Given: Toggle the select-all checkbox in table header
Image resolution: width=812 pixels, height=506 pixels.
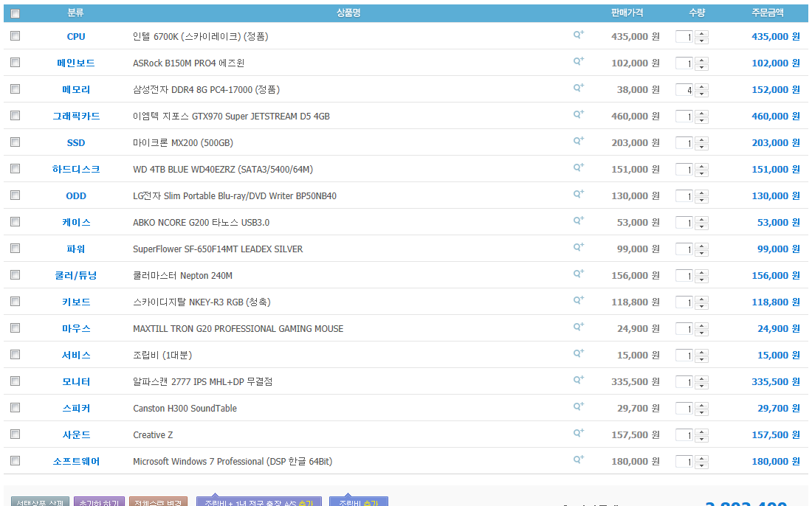Looking at the screenshot, I should [16, 13].
